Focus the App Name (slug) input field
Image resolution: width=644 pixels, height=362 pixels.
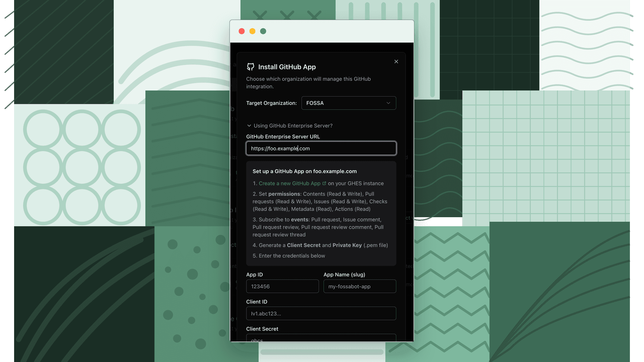pyautogui.click(x=360, y=286)
